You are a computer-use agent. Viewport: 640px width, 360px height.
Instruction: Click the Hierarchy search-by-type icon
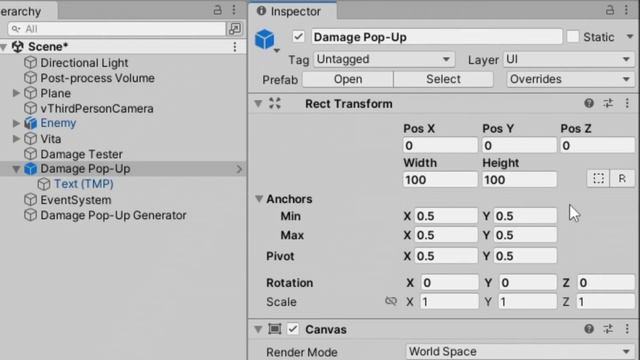235,29
